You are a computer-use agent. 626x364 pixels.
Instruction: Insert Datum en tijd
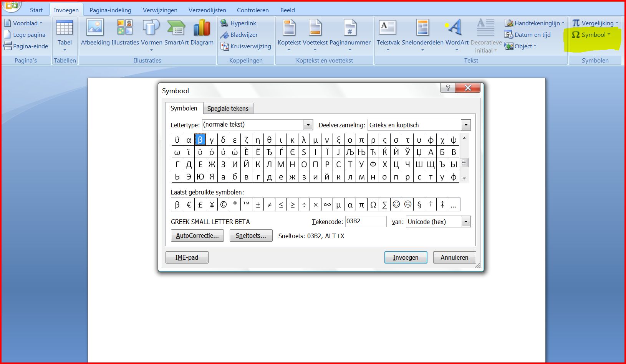click(528, 35)
